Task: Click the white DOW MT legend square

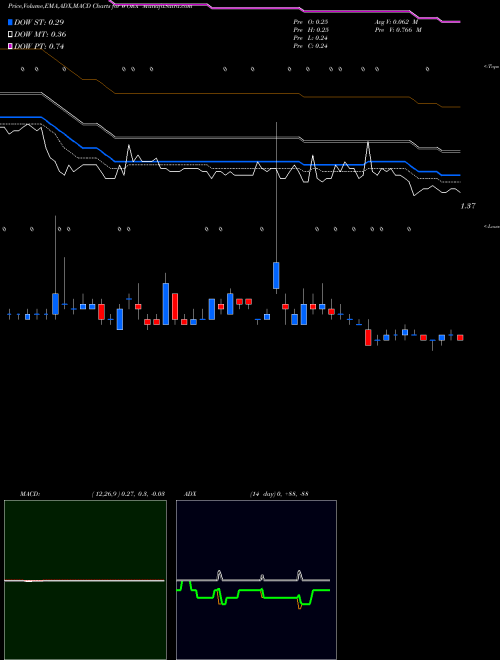Action: (x=10, y=34)
